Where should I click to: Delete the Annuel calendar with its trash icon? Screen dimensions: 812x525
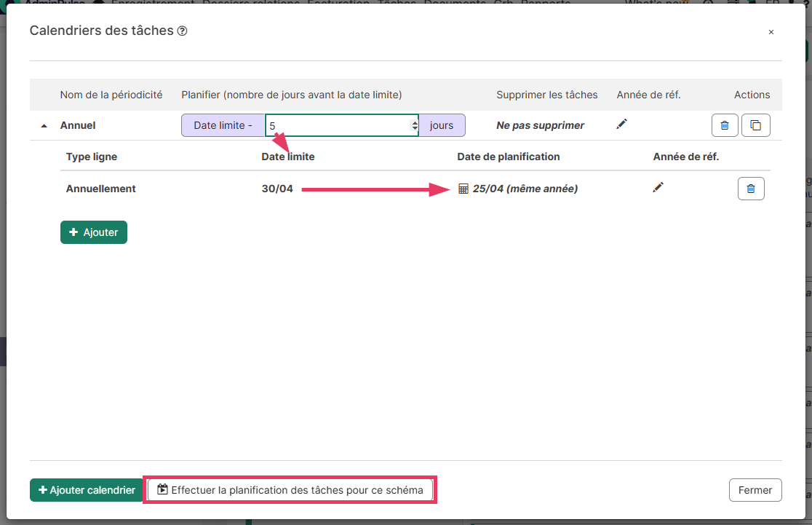(x=725, y=125)
